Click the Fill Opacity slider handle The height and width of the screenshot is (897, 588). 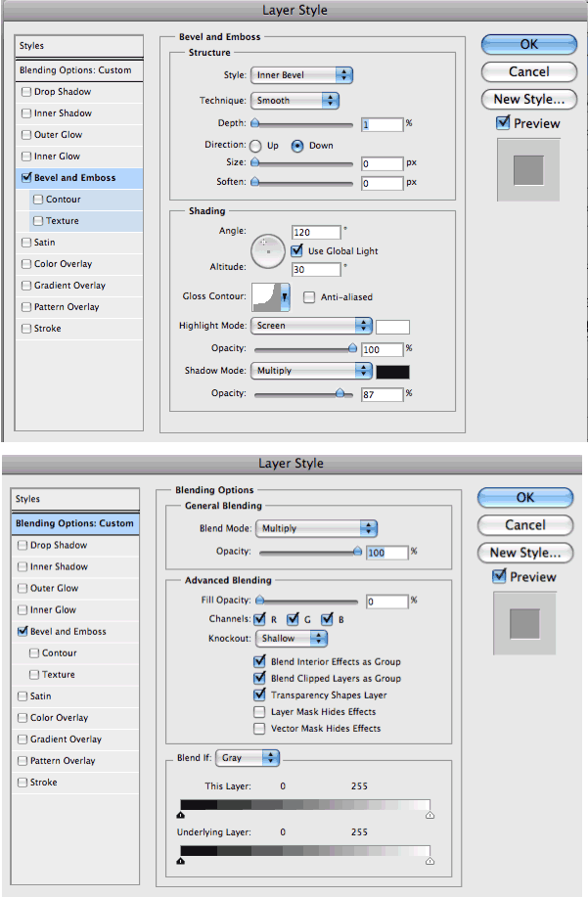(x=259, y=600)
